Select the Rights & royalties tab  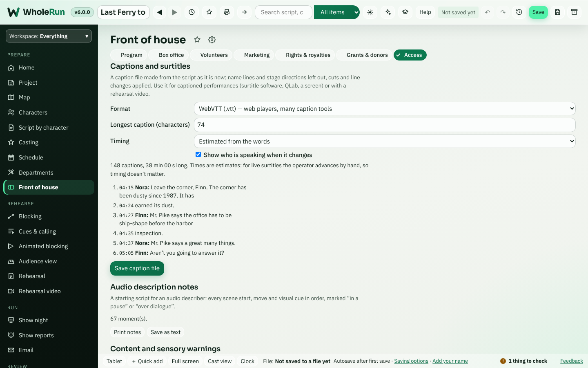(305, 55)
